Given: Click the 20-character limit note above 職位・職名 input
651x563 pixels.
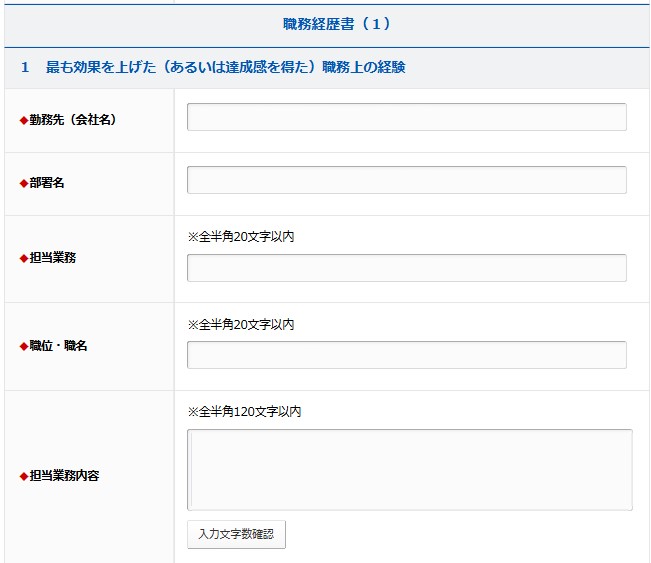Looking at the screenshot, I should (x=241, y=325).
